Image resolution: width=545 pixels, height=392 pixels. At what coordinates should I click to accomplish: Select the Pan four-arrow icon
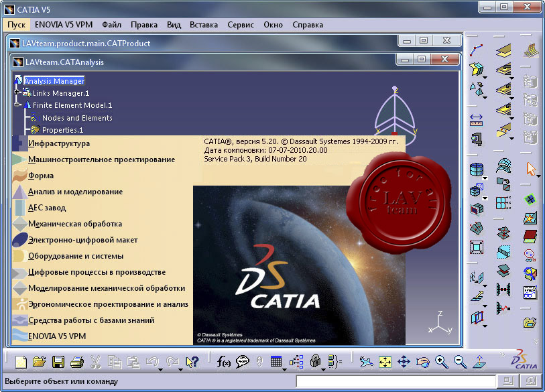tap(404, 362)
